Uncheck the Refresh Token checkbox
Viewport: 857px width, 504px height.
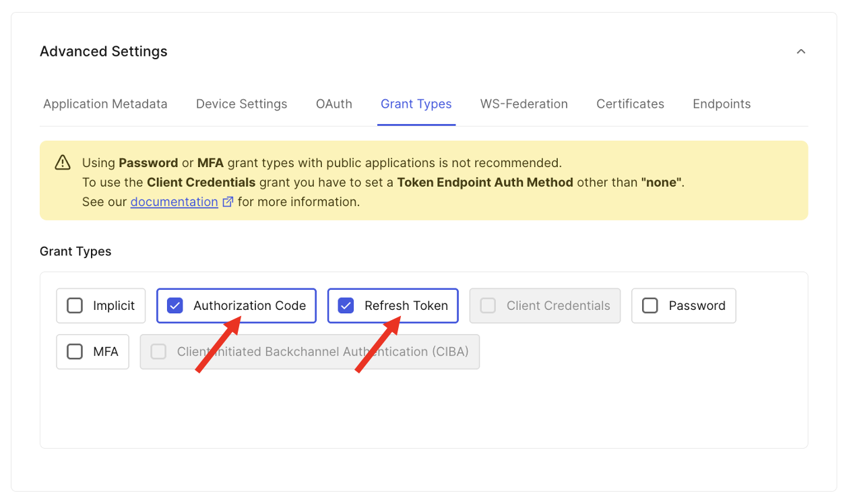point(346,306)
